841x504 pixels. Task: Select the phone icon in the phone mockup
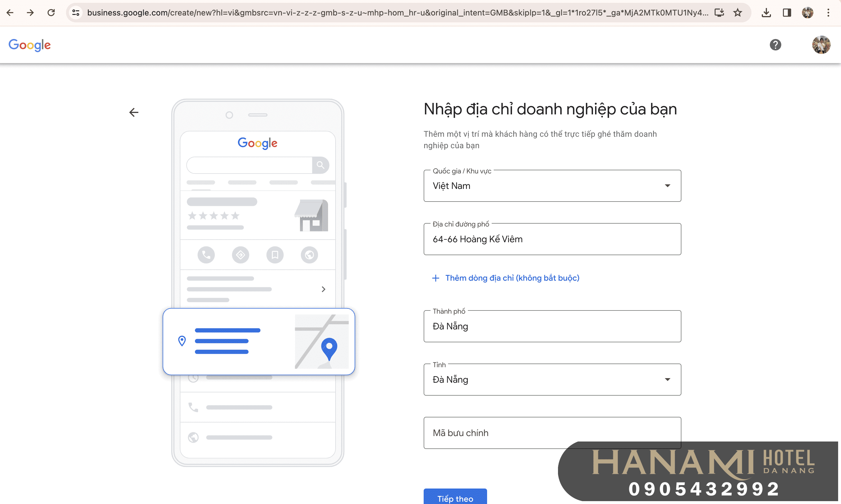pos(206,255)
